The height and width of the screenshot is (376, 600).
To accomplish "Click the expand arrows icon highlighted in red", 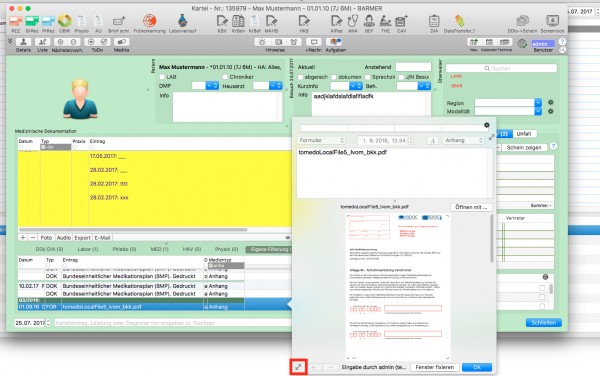I will (298, 367).
